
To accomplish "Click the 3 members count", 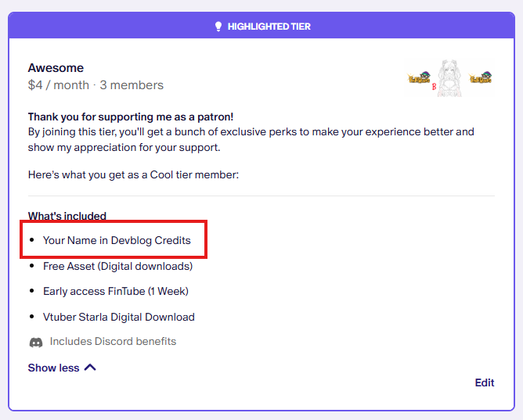I will 132,84.
